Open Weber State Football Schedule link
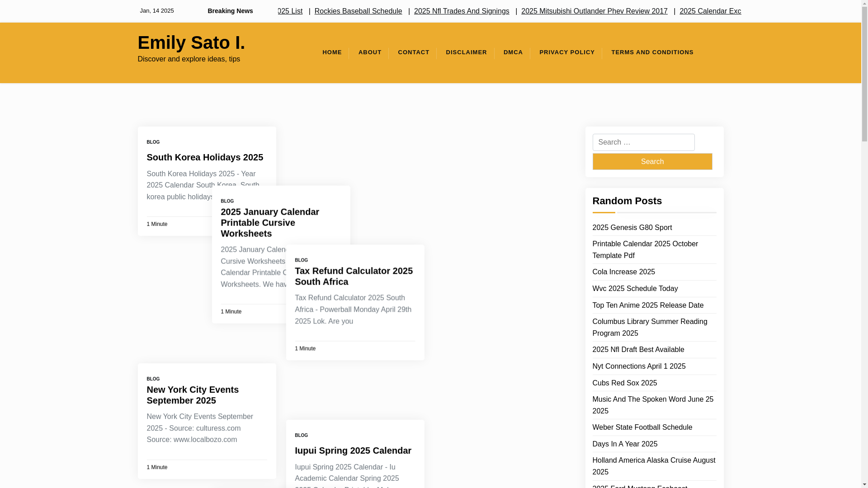 (x=642, y=427)
